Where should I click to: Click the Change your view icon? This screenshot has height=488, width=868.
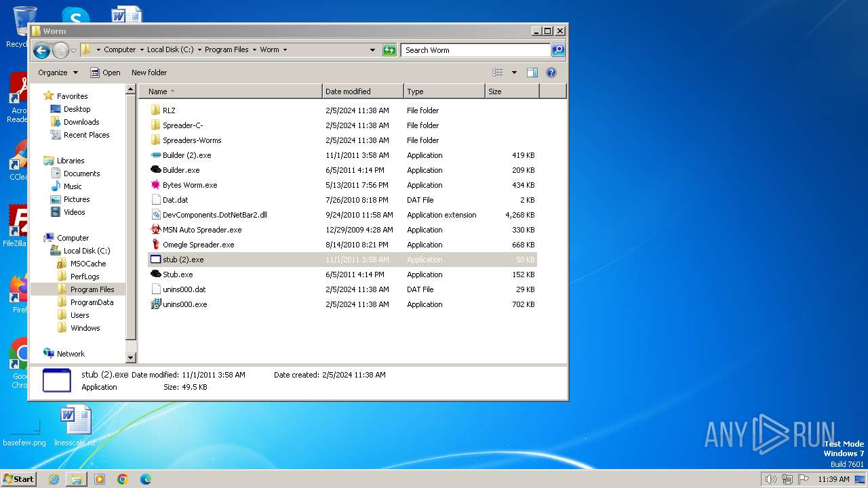[498, 73]
